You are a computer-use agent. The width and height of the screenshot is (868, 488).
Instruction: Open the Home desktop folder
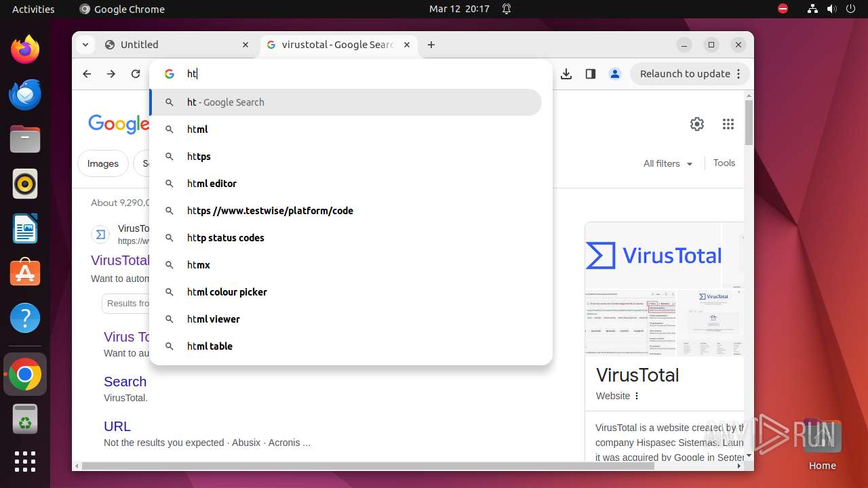point(822,444)
